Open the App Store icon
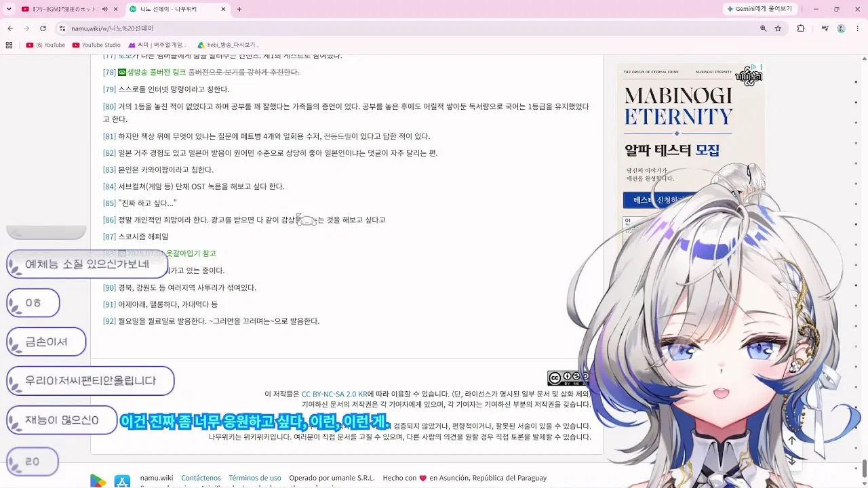Screen dimensions: 868x488 122,481
